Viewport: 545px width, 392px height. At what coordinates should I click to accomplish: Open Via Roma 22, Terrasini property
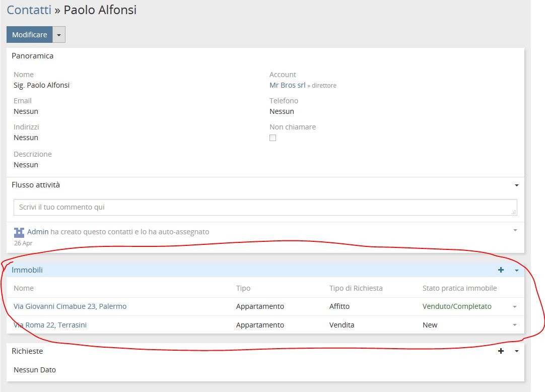(x=50, y=325)
